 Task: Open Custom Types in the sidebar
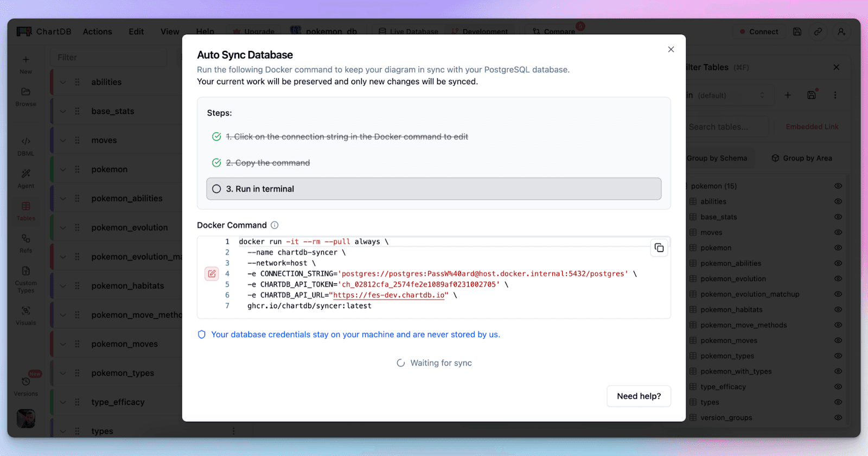click(25, 280)
